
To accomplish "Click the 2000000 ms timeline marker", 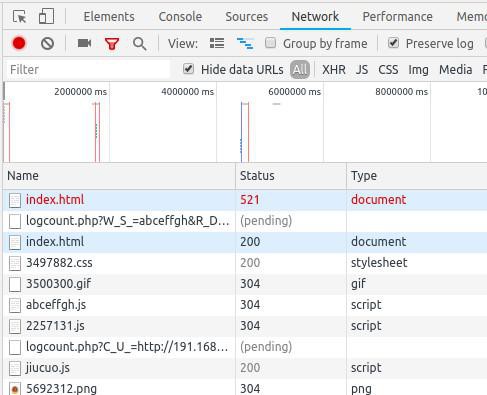I will point(81,92).
